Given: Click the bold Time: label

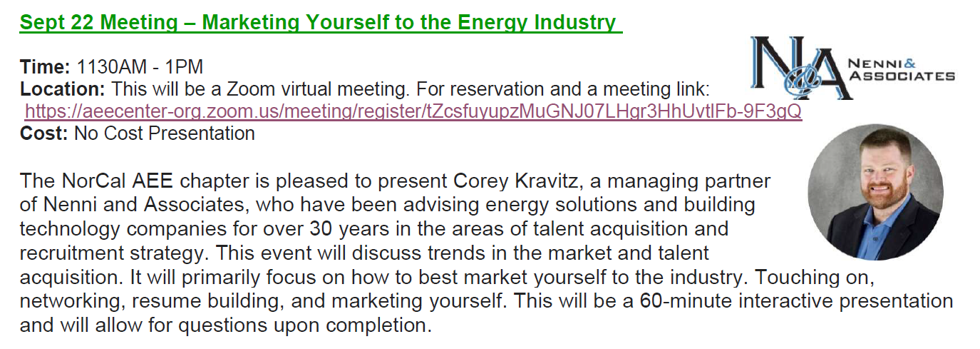Looking at the screenshot, I should [45, 67].
